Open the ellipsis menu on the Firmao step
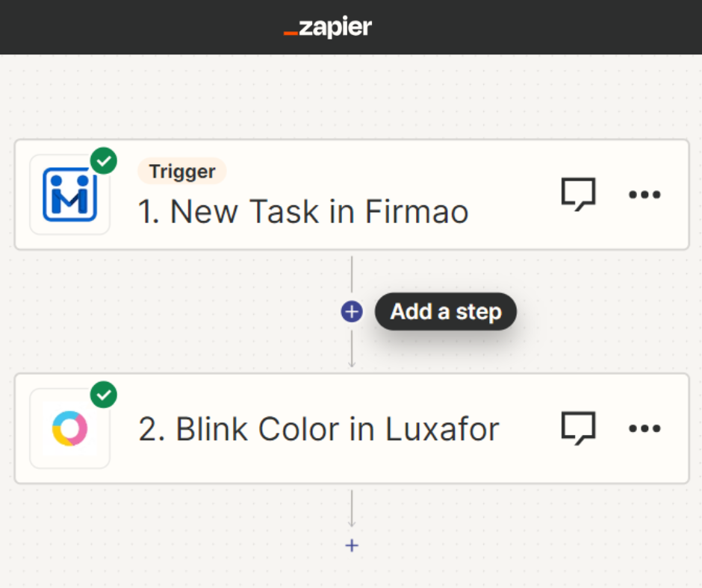Screen dimensions: 702x588 [644, 194]
